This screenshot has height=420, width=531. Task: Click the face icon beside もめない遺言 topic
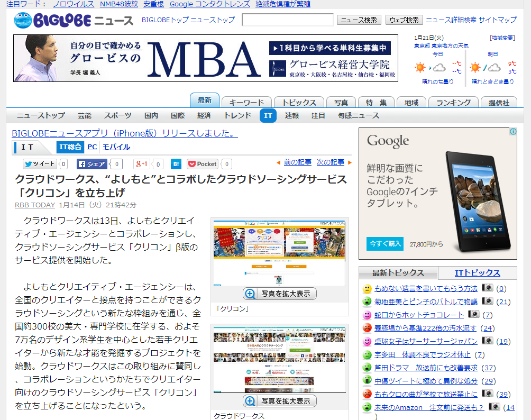point(367,288)
